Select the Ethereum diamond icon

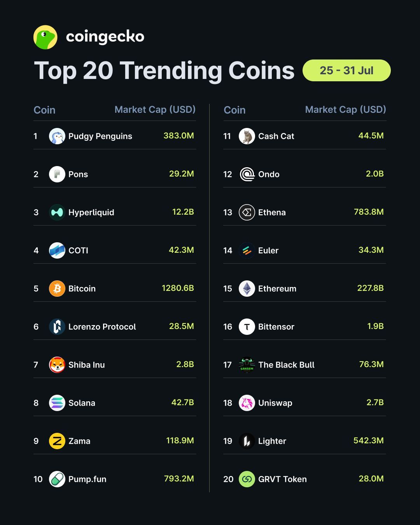point(247,289)
